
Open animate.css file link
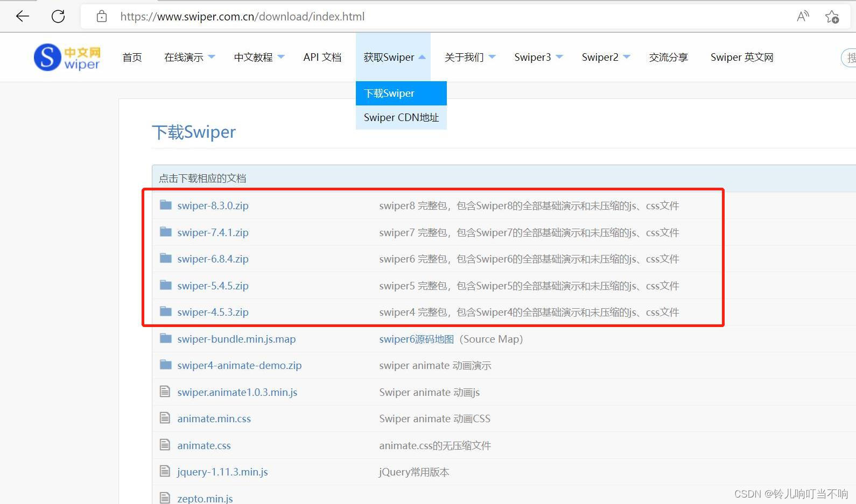pos(204,445)
